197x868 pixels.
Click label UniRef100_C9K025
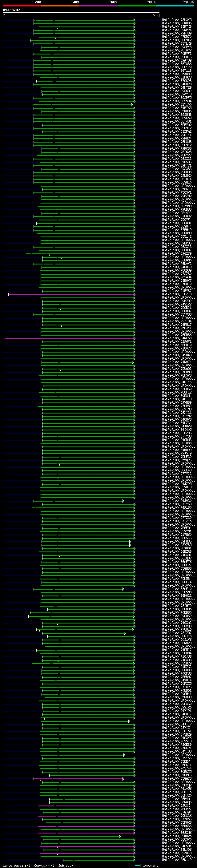coord(177,836)
